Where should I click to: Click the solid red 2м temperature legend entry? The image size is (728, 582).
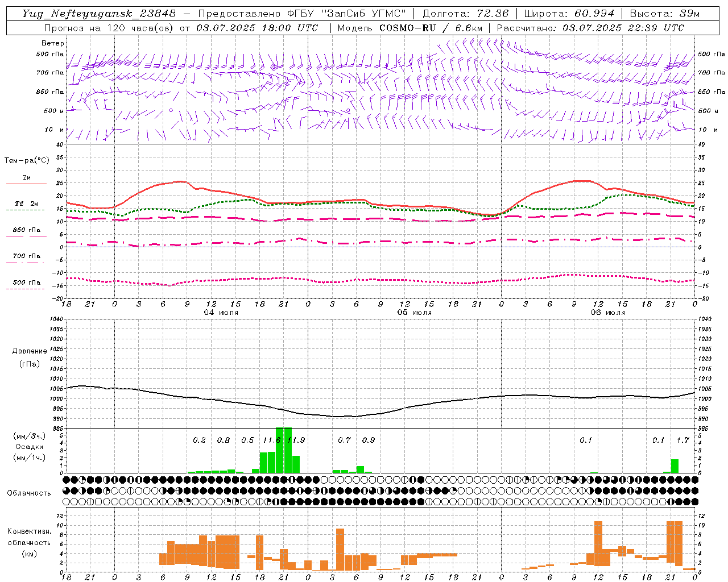click(x=26, y=180)
